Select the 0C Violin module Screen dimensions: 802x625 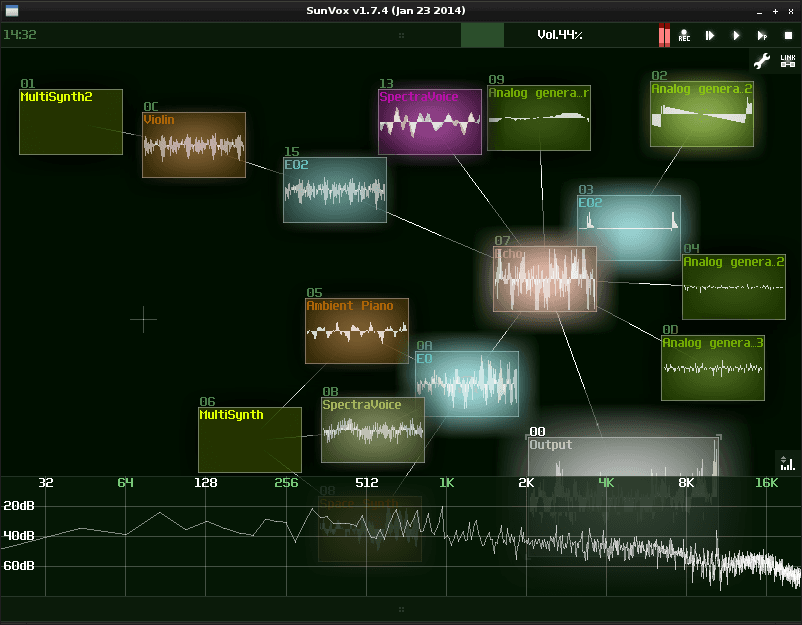tap(194, 145)
